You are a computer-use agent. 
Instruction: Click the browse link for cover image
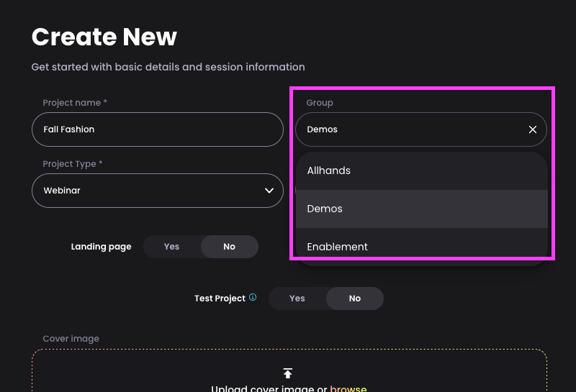[x=348, y=388]
